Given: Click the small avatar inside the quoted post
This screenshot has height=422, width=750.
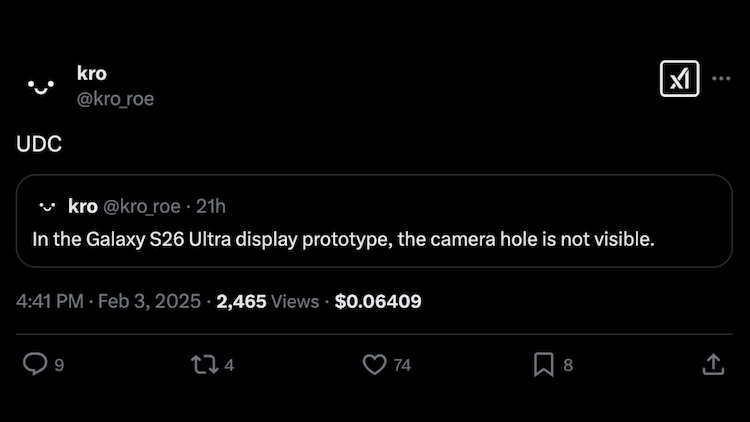Looking at the screenshot, I should [47, 207].
